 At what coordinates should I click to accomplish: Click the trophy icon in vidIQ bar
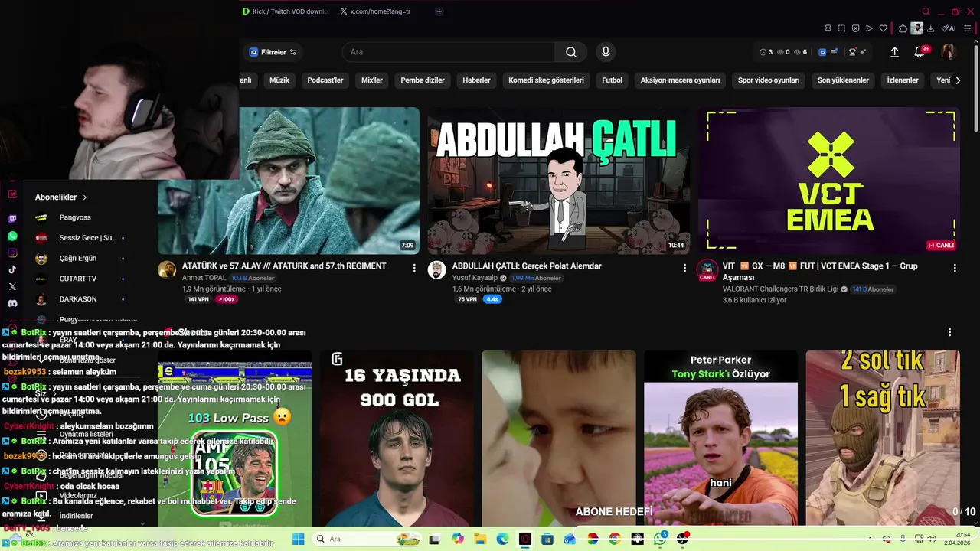pos(852,52)
